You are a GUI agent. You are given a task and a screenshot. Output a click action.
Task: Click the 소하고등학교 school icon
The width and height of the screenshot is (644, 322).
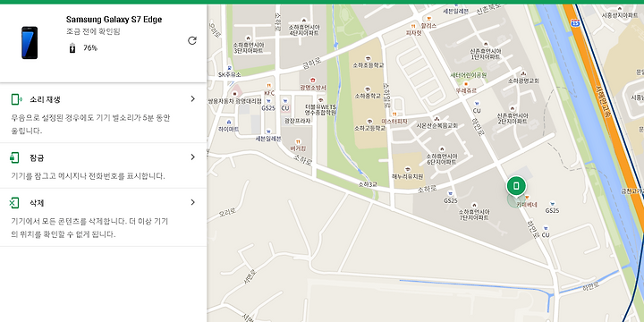369,122
